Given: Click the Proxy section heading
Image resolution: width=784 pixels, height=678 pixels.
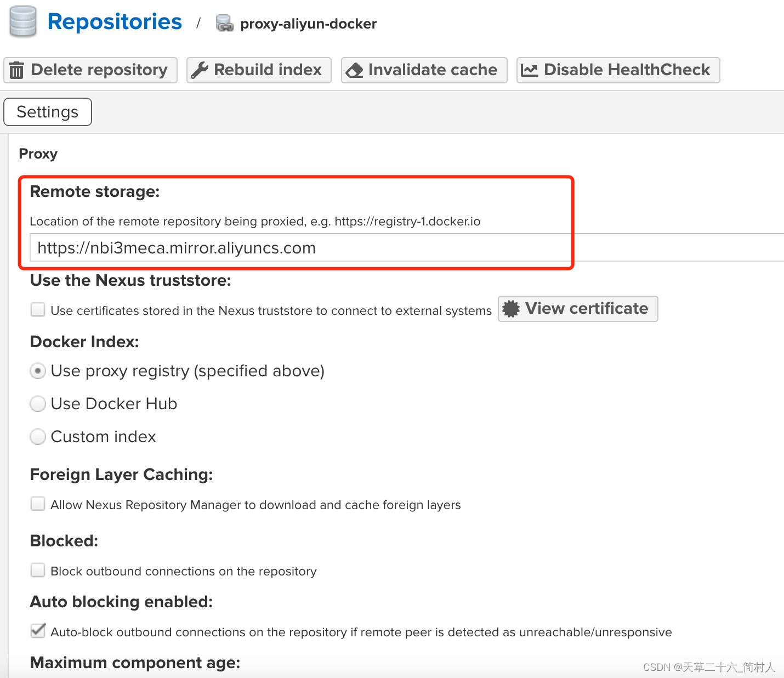Looking at the screenshot, I should 38,154.
